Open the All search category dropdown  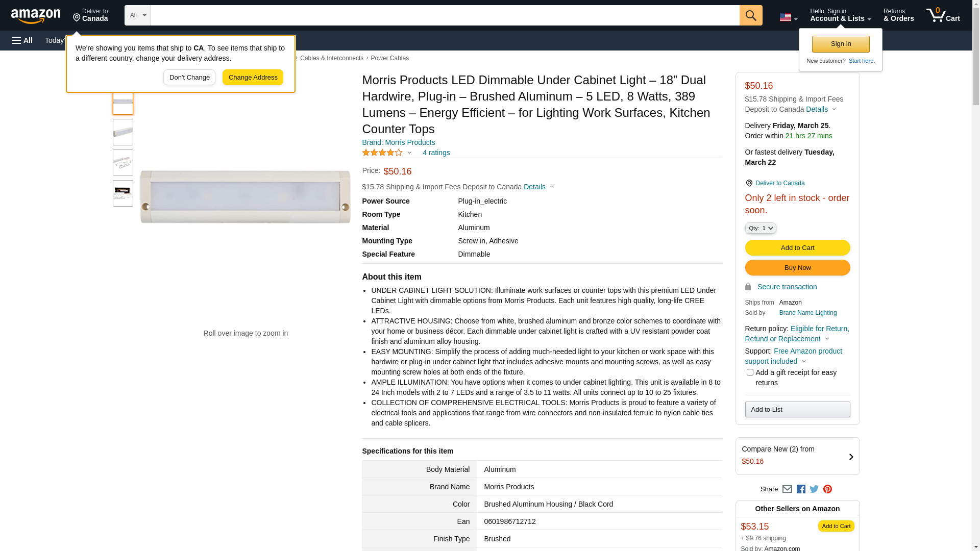coord(138,15)
